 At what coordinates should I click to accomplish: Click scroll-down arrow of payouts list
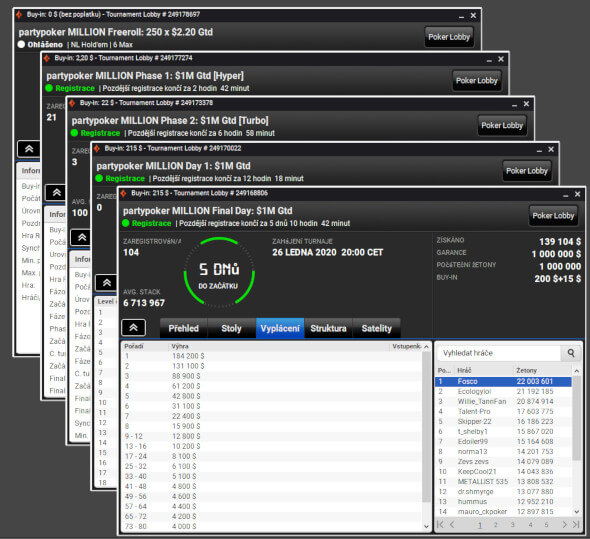pos(426,527)
